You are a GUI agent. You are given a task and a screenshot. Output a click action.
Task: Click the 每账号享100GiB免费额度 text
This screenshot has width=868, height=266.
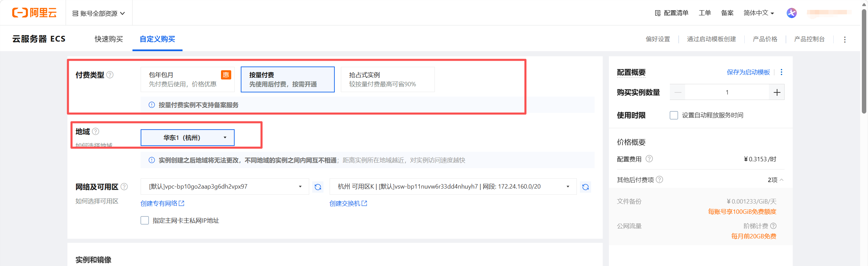[x=742, y=212]
